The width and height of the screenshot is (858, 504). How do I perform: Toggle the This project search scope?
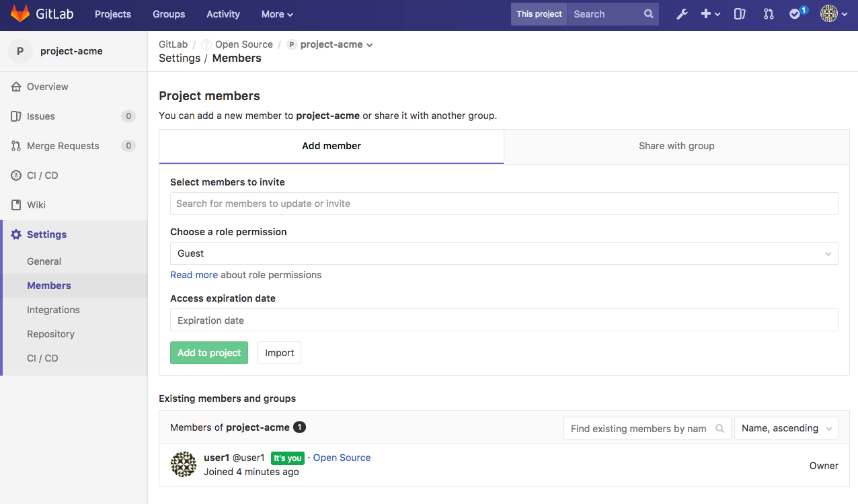539,13
